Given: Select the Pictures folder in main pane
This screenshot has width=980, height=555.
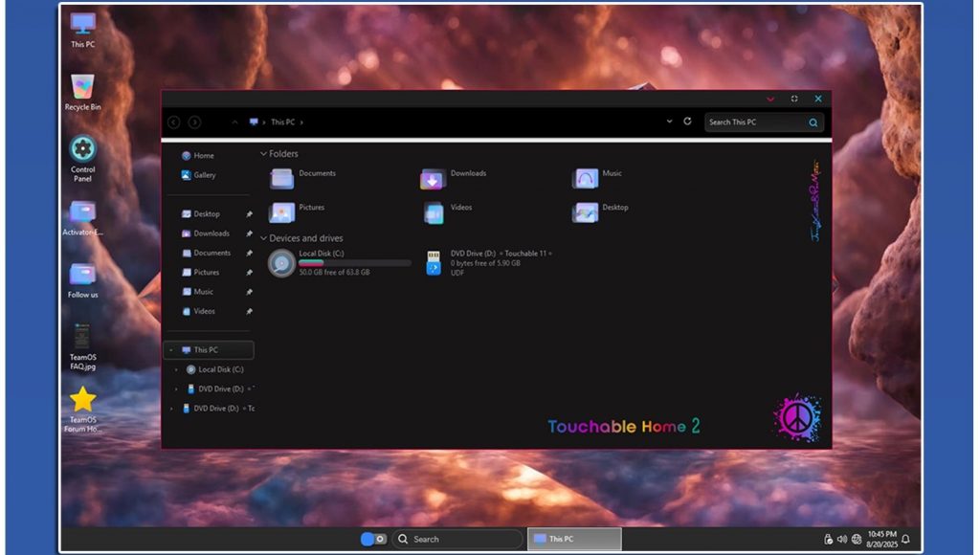Looking at the screenshot, I should 297,212.
